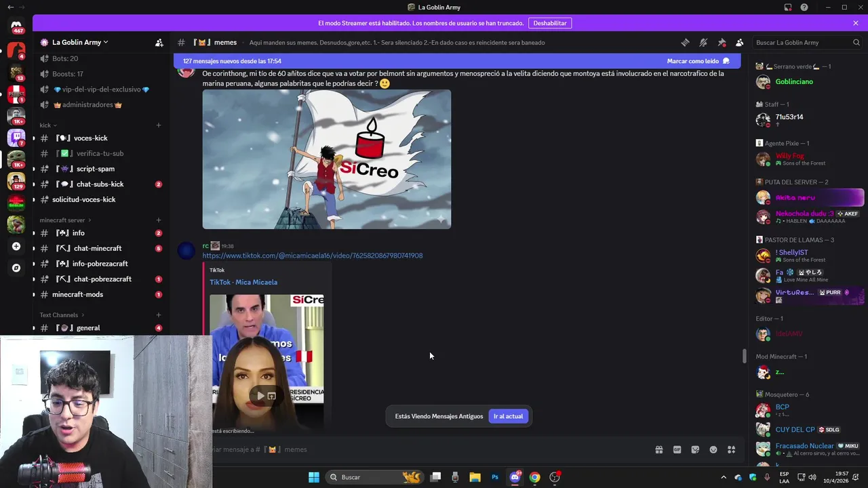The width and height of the screenshot is (868, 488).
Task: Open the script-spam channel
Action: [x=100, y=169]
